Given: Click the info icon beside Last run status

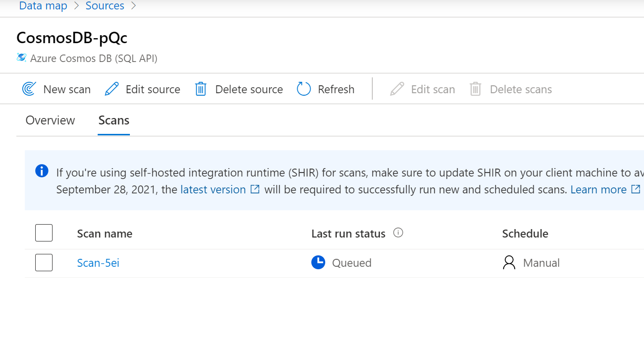Looking at the screenshot, I should 398,233.
